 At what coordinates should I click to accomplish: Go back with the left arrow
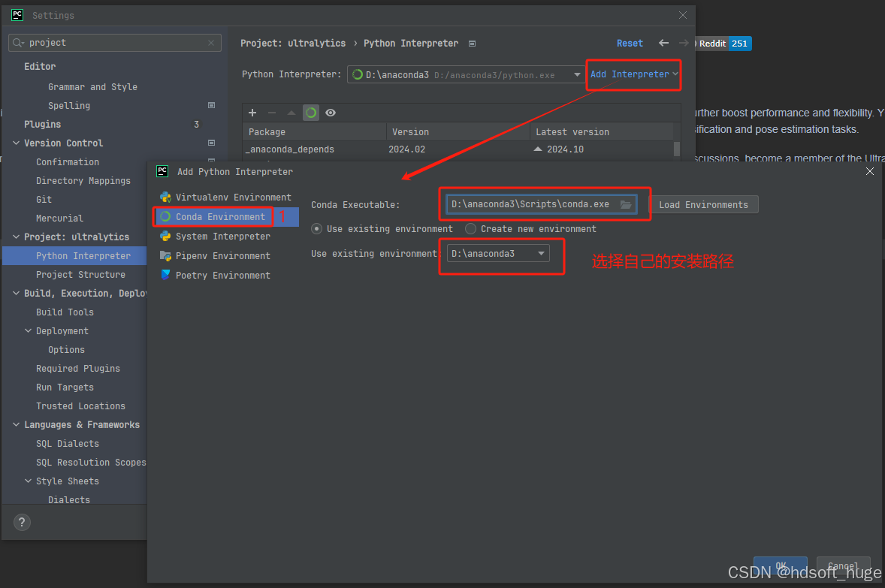point(664,43)
